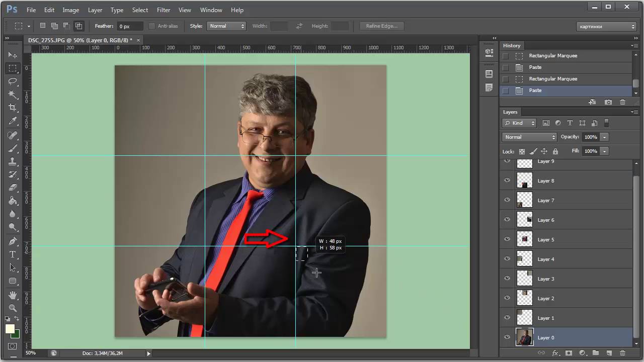Pick the Eyedropper tool
644x362 pixels.
click(13, 121)
